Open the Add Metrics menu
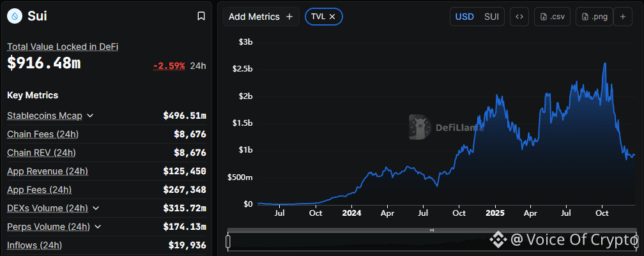Viewport: 644px width, 256px height. point(261,17)
